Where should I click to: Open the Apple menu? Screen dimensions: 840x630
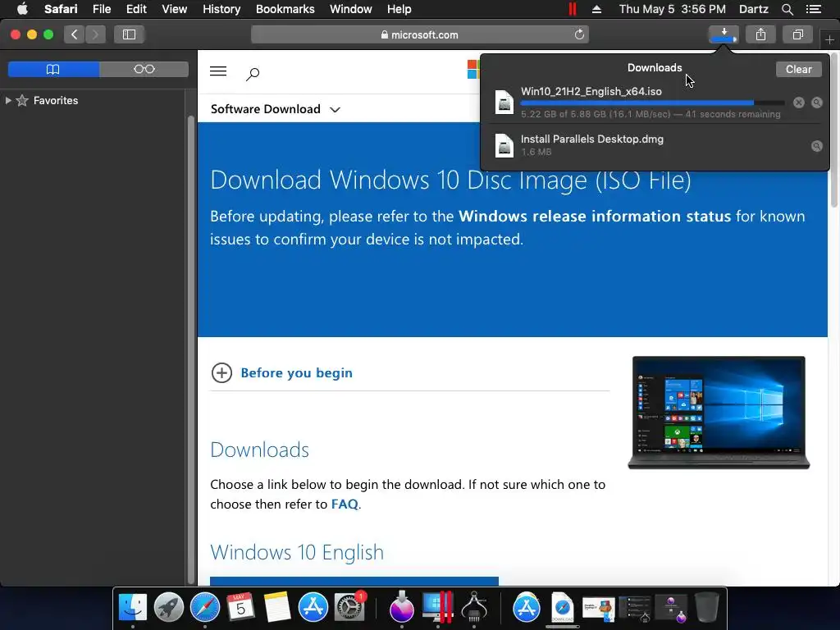[22, 9]
